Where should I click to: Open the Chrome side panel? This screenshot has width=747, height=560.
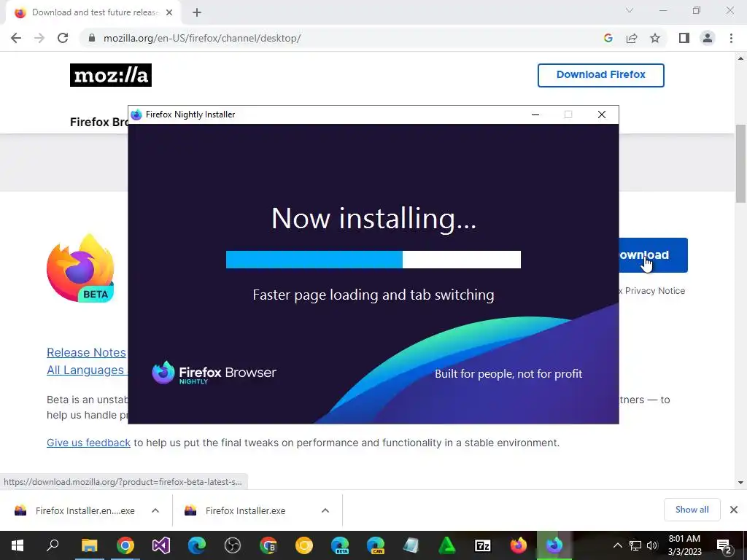coord(684,38)
